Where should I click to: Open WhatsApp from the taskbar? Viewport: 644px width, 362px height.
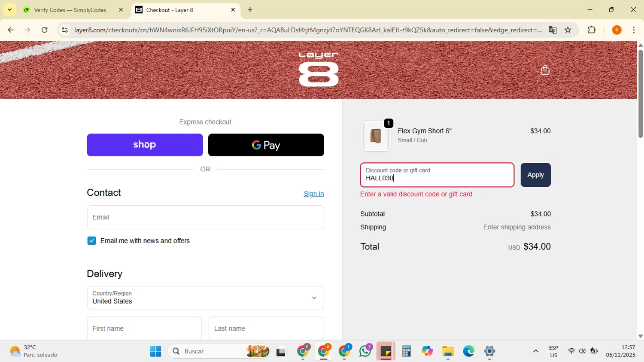[x=365, y=351]
